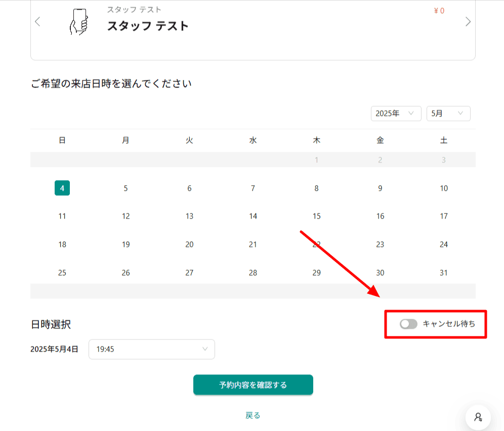Select date 17 on Saturday column

[444, 217]
